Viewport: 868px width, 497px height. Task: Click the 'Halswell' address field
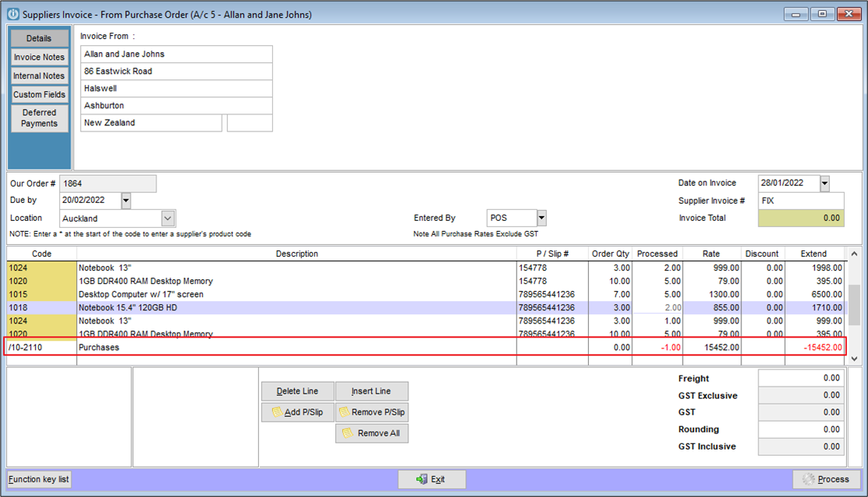tap(177, 89)
